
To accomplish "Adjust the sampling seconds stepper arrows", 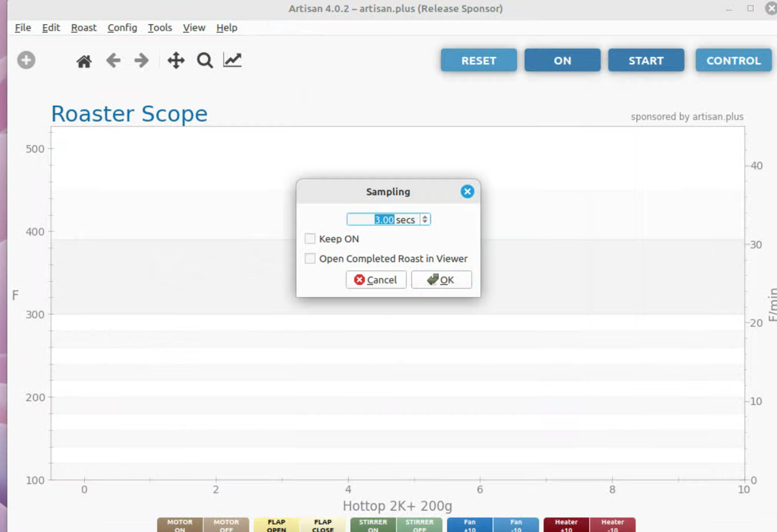I will [425, 219].
